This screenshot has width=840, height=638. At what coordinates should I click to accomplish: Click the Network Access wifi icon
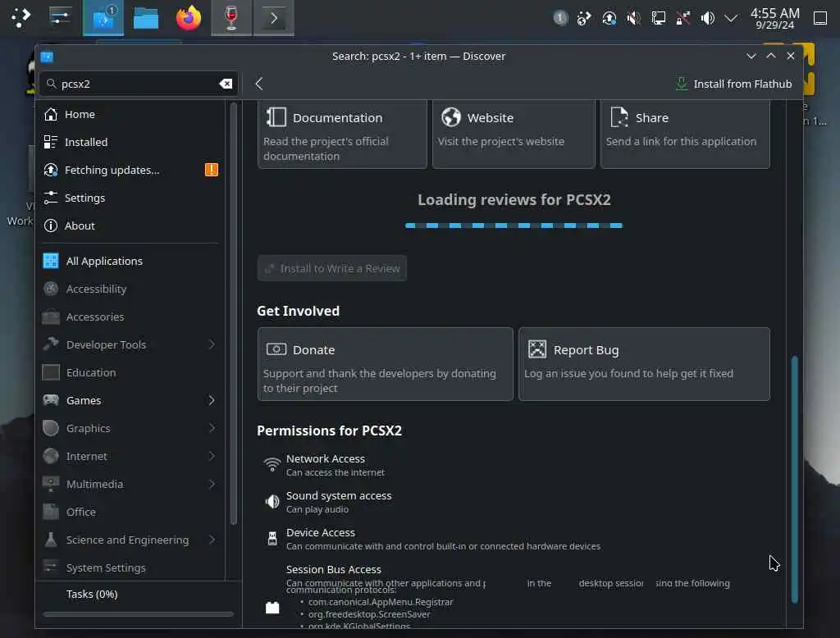point(272,464)
